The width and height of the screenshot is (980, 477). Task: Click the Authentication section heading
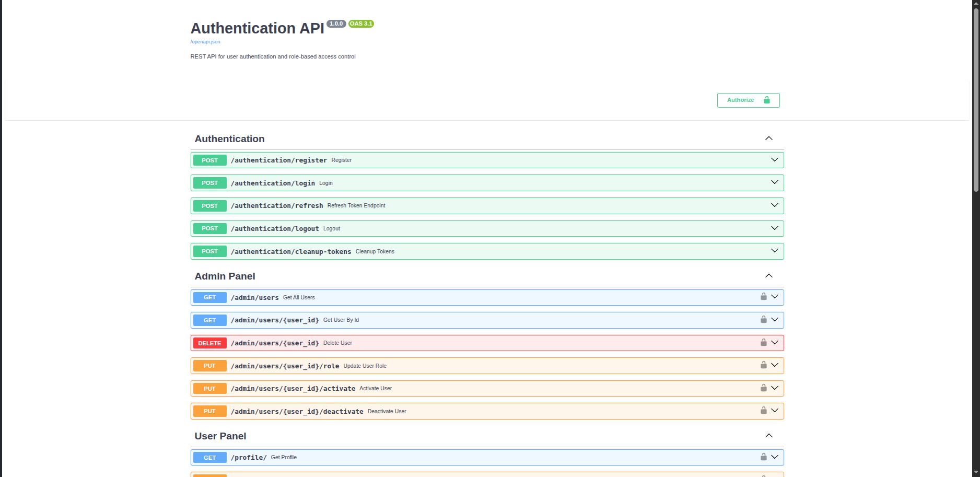pos(229,139)
